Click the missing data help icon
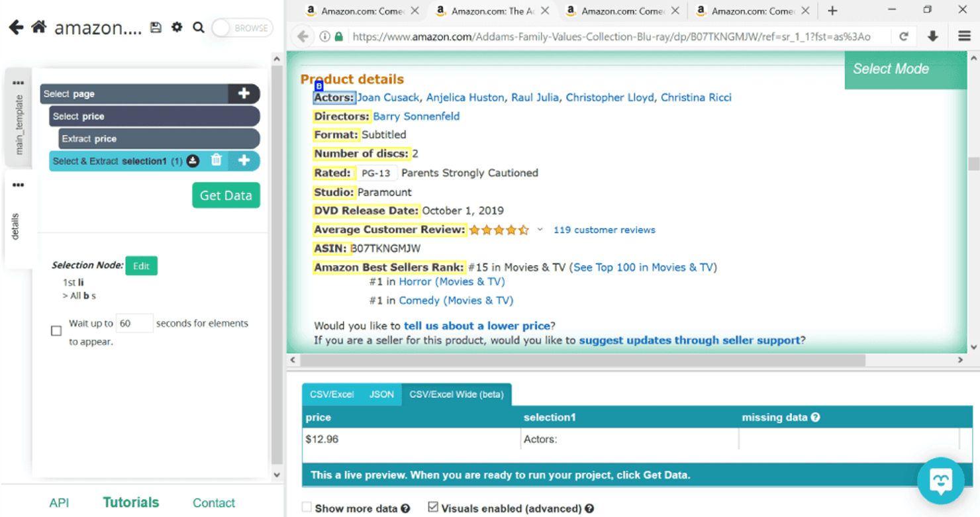This screenshot has height=517, width=980. 815,417
